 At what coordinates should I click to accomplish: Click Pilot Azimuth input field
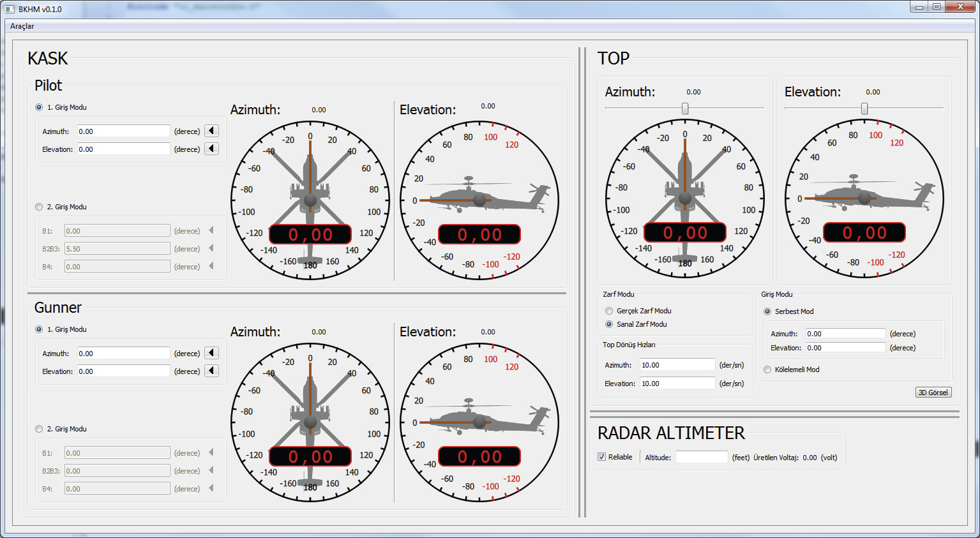click(124, 131)
